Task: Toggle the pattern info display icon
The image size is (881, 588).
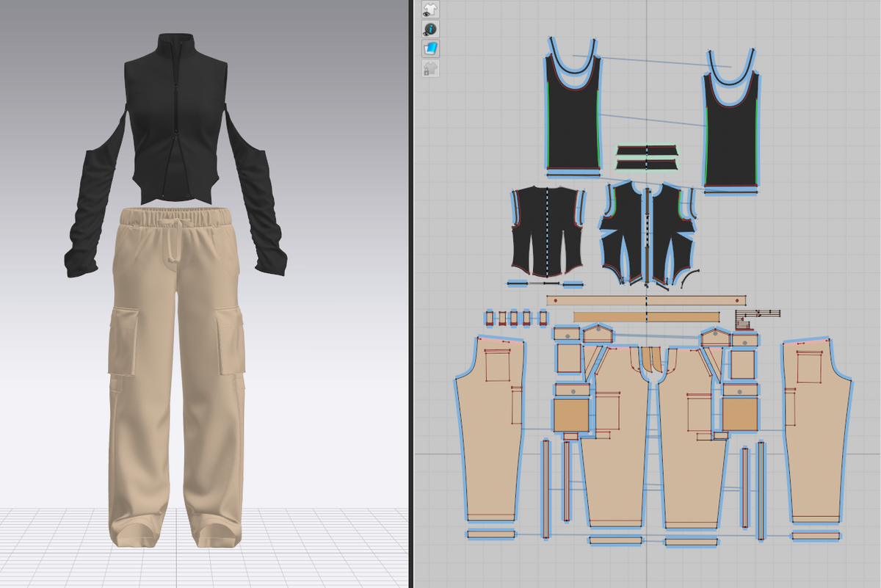Action: tap(430, 29)
